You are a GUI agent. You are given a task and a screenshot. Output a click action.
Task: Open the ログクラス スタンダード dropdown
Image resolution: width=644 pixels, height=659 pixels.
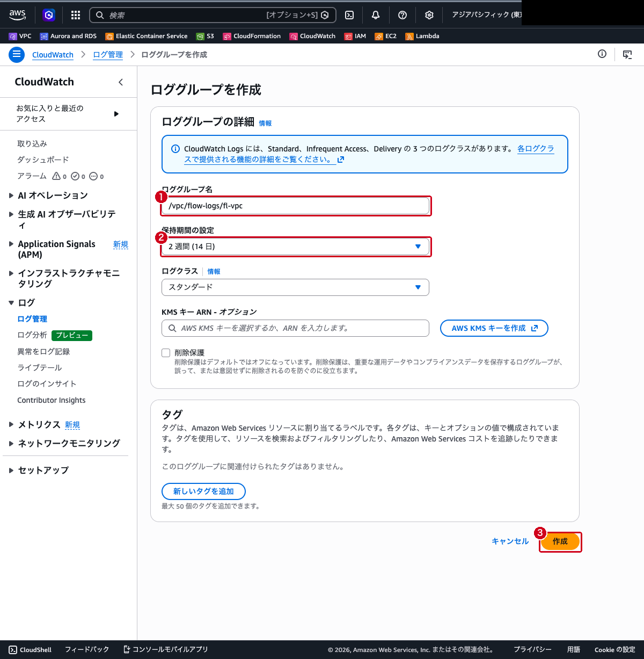(x=295, y=287)
